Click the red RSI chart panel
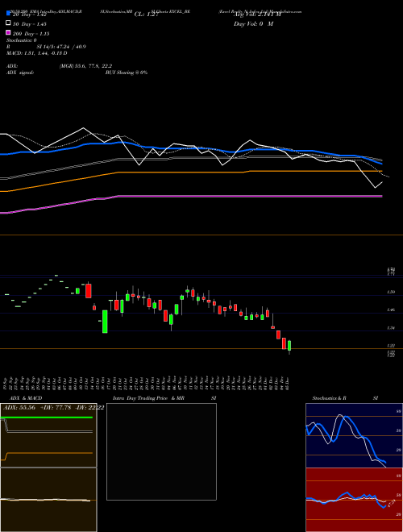 click(x=354, y=500)
